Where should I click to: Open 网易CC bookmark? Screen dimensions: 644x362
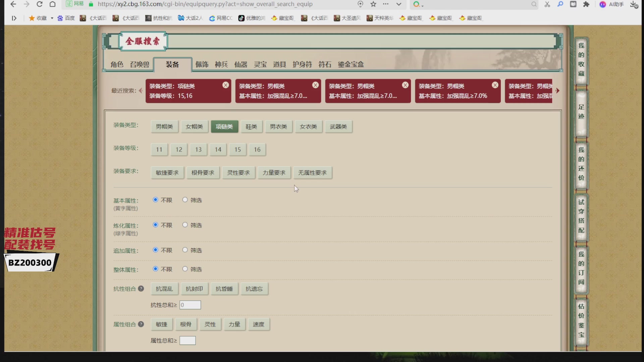pyautogui.click(x=221, y=18)
